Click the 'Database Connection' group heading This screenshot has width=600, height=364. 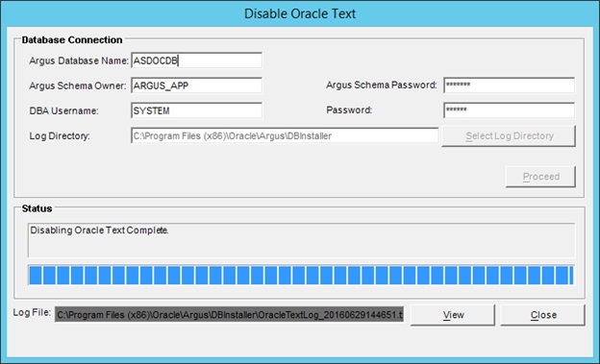[72, 39]
